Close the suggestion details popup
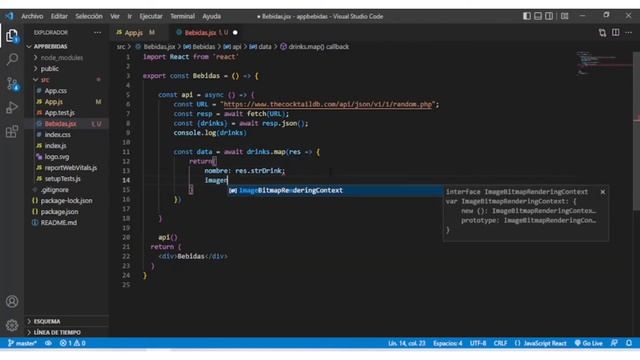640x360 pixels. pyautogui.click(x=602, y=192)
